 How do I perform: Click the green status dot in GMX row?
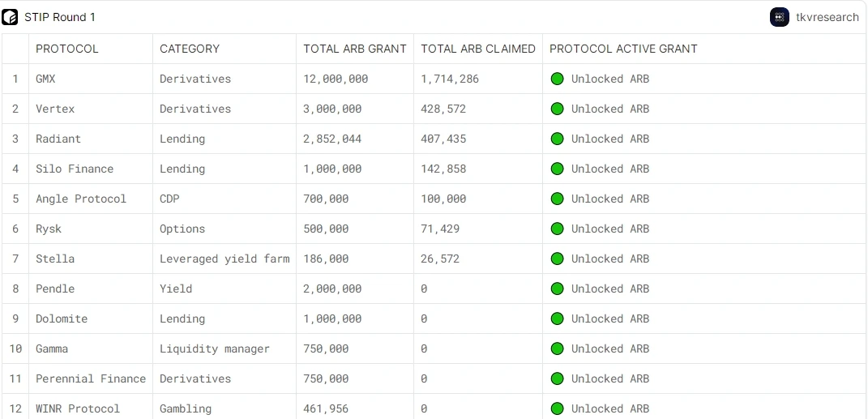pos(557,79)
